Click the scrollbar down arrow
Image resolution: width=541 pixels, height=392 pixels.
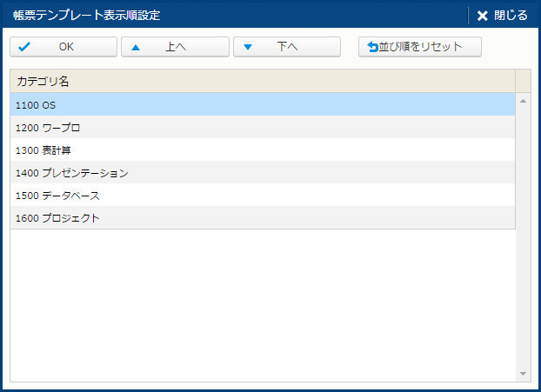(x=524, y=374)
